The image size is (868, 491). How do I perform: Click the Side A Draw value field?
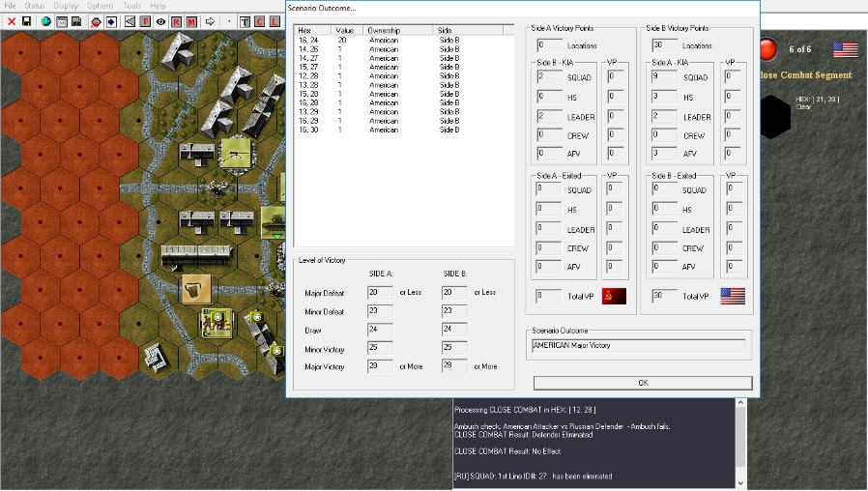(x=380, y=330)
